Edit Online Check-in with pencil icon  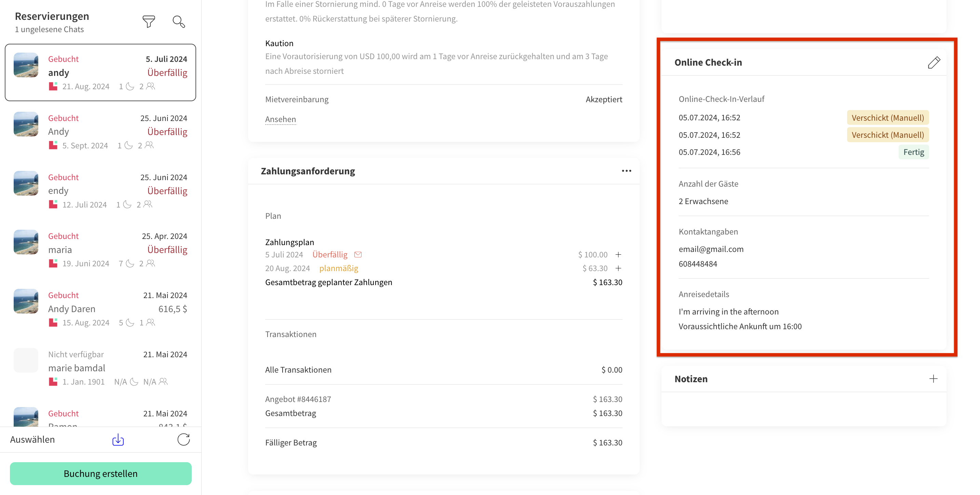tap(933, 63)
